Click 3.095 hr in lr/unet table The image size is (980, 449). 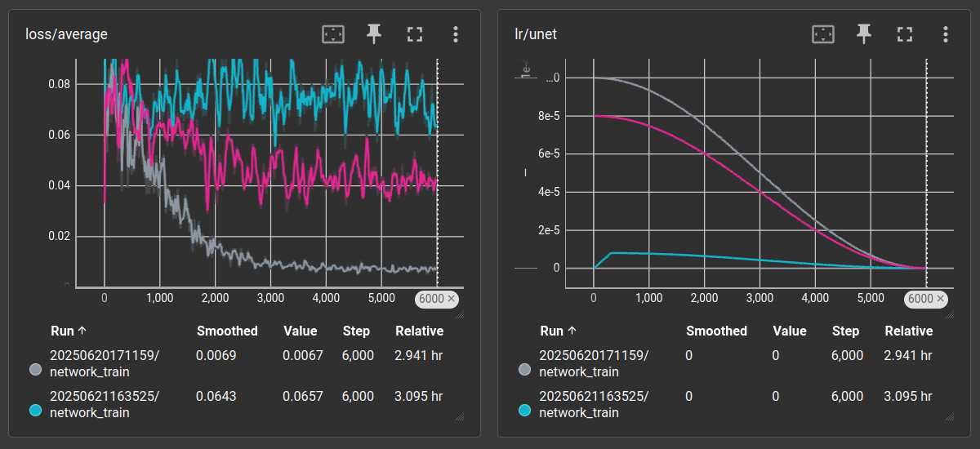[907, 396]
